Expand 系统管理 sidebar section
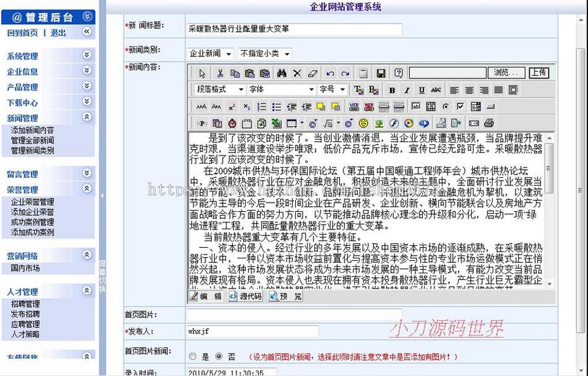The height and width of the screenshot is (376, 588). pyautogui.click(x=87, y=55)
